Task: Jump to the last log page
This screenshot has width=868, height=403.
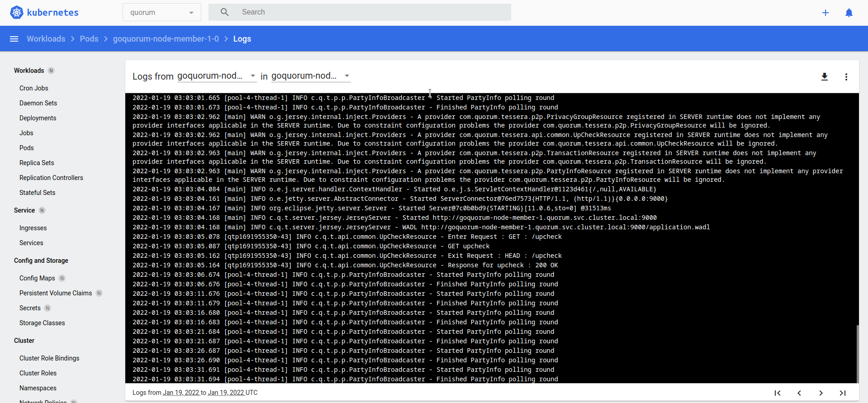Action: (842, 393)
